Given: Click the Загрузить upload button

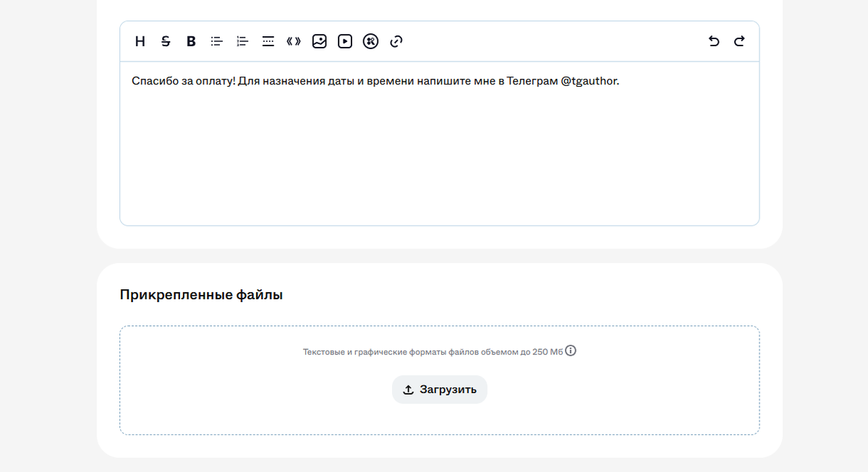Looking at the screenshot, I should click(x=440, y=390).
